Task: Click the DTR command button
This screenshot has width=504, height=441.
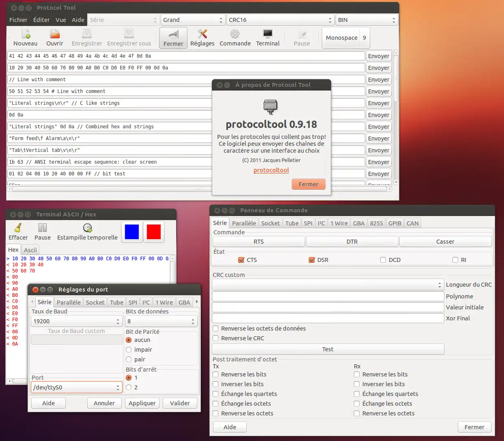Action: (352, 242)
